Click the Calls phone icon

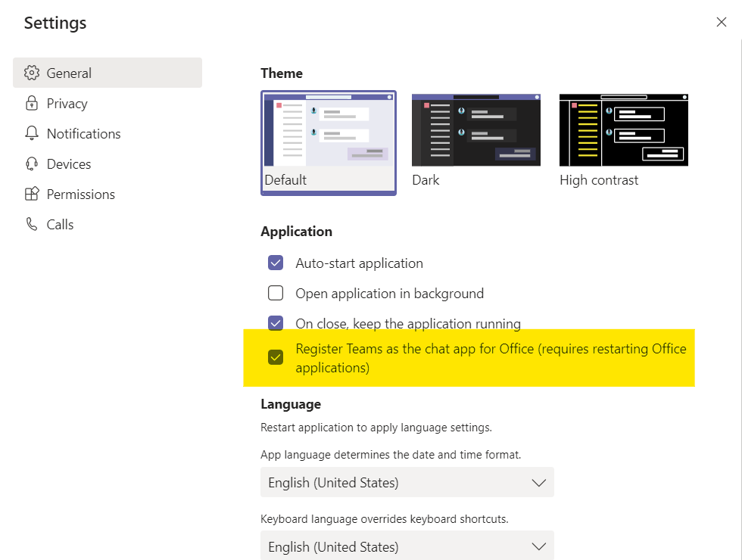point(32,224)
